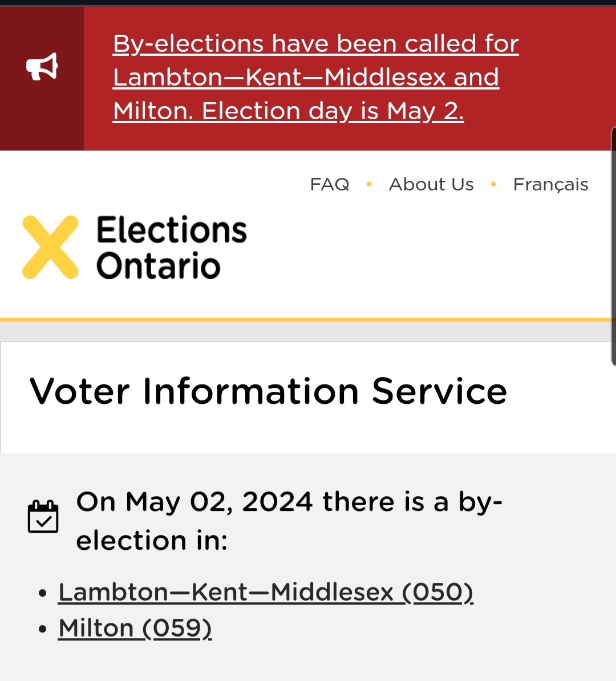The image size is (616, 681).
Task: Click the blank white header area right of the logo
Action: coord(428,257)
